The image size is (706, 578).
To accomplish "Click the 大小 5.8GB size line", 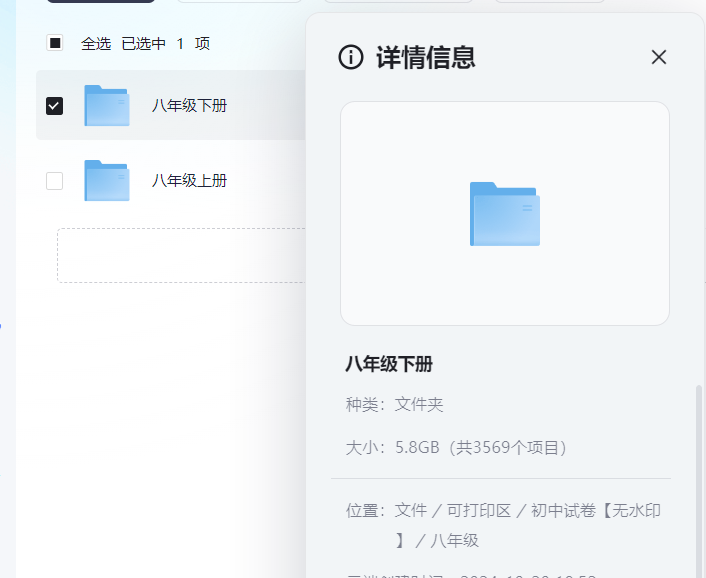I will [x=458, y=447].
